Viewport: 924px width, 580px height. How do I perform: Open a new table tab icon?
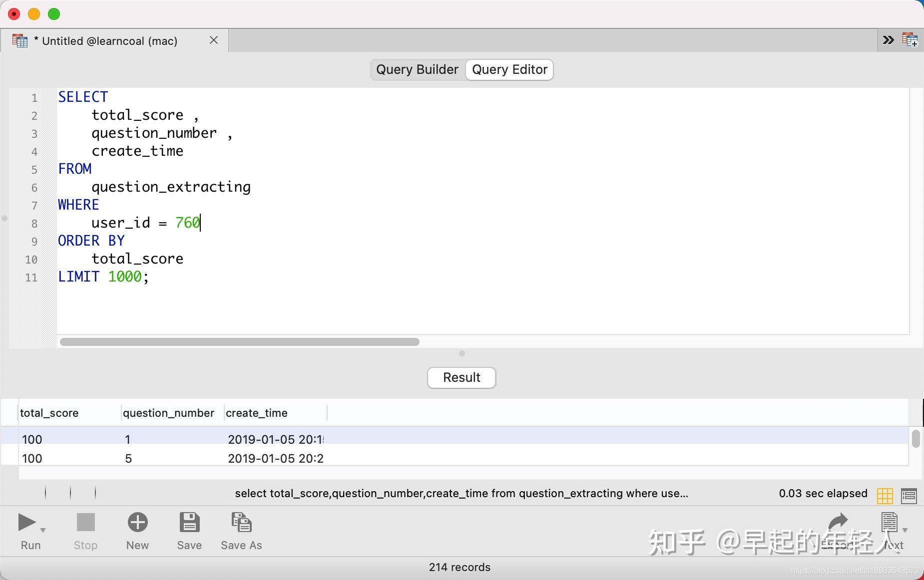[910, 39]
